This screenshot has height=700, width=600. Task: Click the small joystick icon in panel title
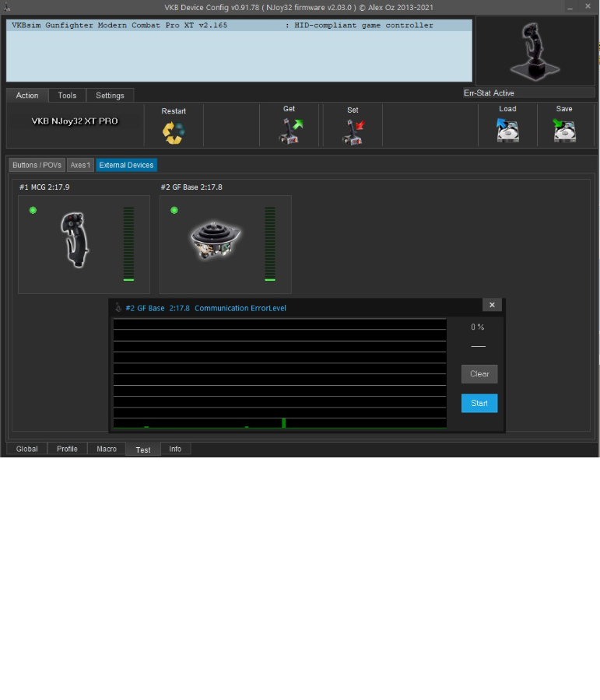point(118,307)
